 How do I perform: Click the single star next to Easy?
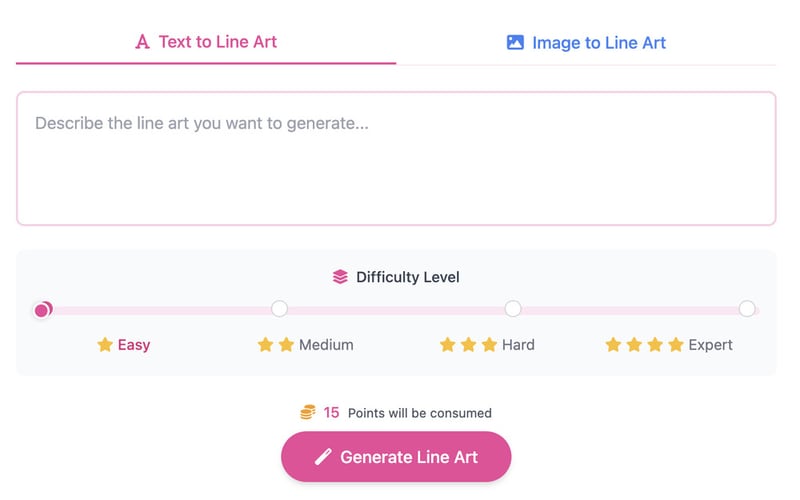[105, 345]
